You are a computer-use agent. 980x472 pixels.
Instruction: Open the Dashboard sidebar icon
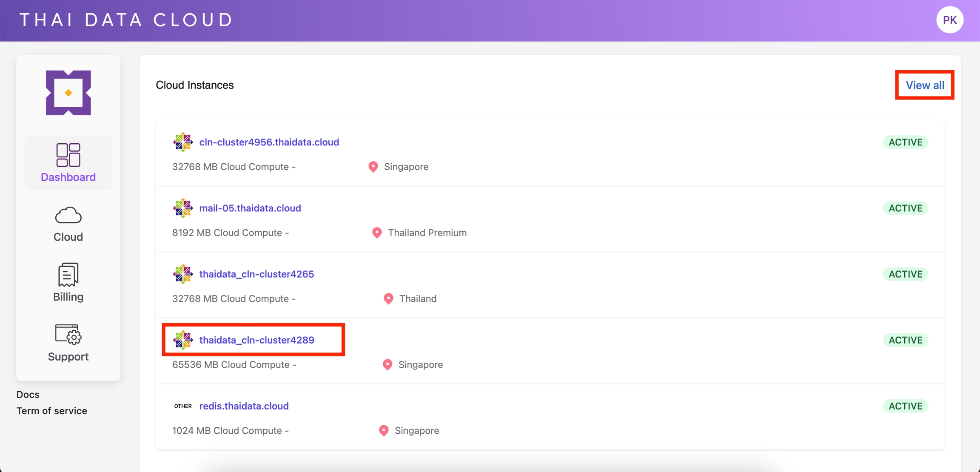coord(68,155)
